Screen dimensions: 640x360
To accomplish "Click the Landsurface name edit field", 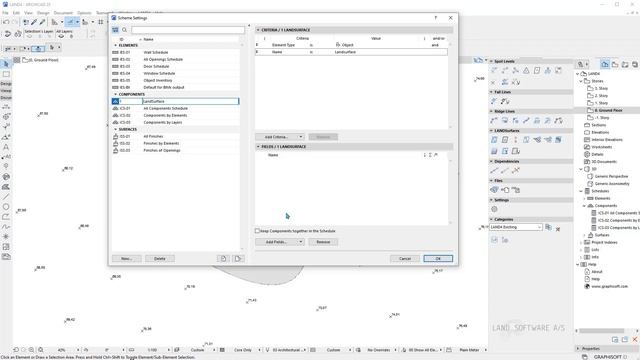I will click(x=190, y=101).
